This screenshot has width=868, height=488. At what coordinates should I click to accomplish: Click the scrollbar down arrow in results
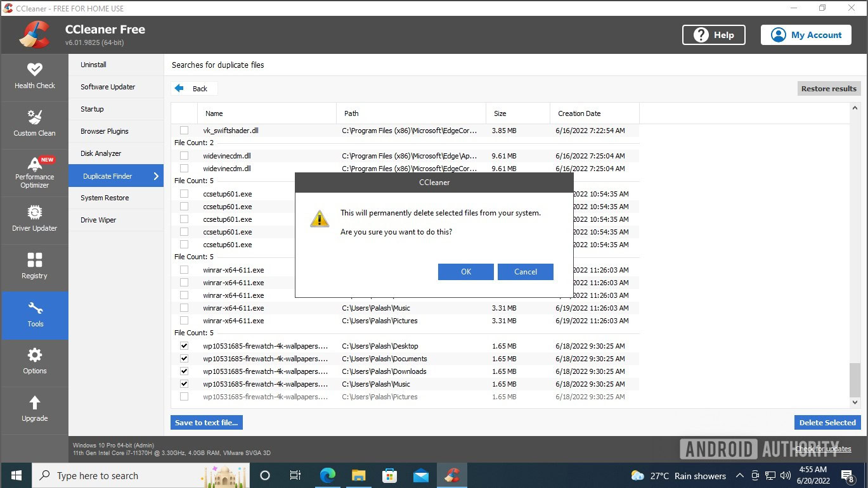tap(855, 402)
